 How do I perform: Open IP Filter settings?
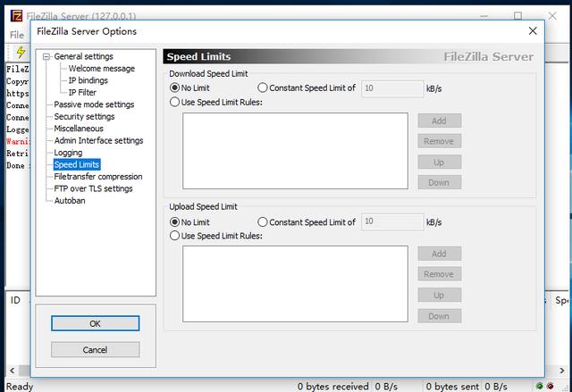coord(82,93)
